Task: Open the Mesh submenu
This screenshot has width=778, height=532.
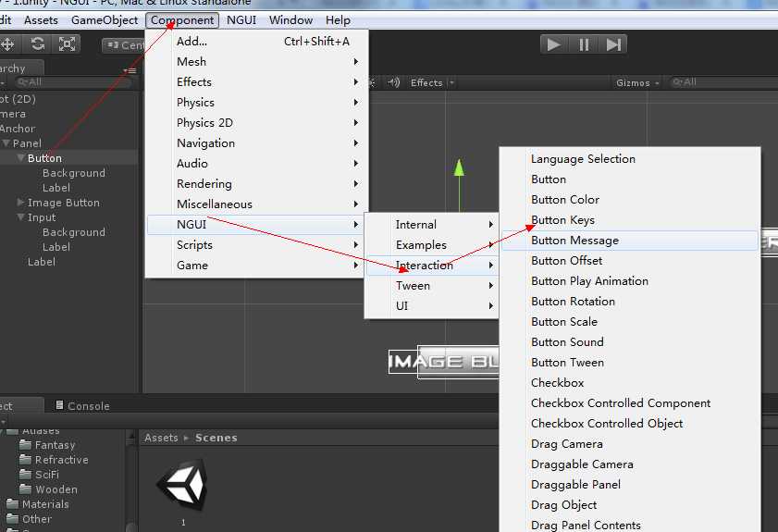Action: tap(257, 62)
